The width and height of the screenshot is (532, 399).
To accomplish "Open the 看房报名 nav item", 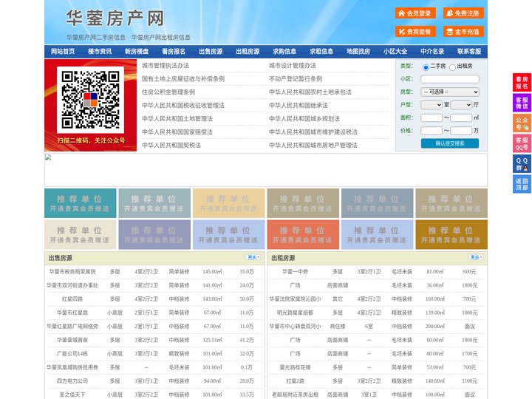I will (174, 52).
